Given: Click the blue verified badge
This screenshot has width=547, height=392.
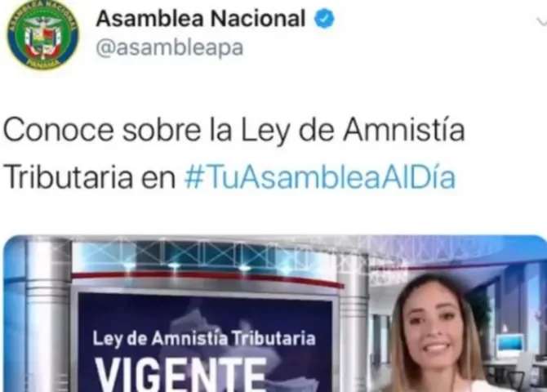Looking at the screenshot, I should (324, 20).
